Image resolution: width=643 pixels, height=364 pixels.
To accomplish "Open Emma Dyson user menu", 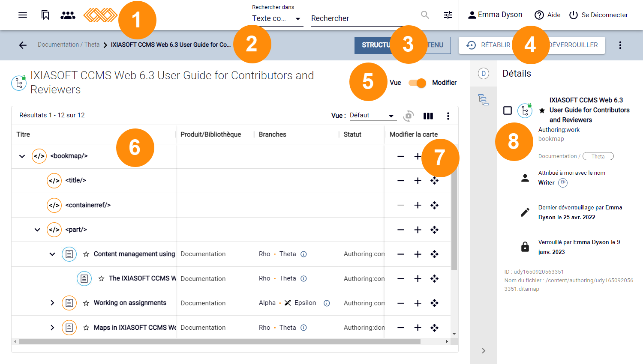I will coord(495,15).
